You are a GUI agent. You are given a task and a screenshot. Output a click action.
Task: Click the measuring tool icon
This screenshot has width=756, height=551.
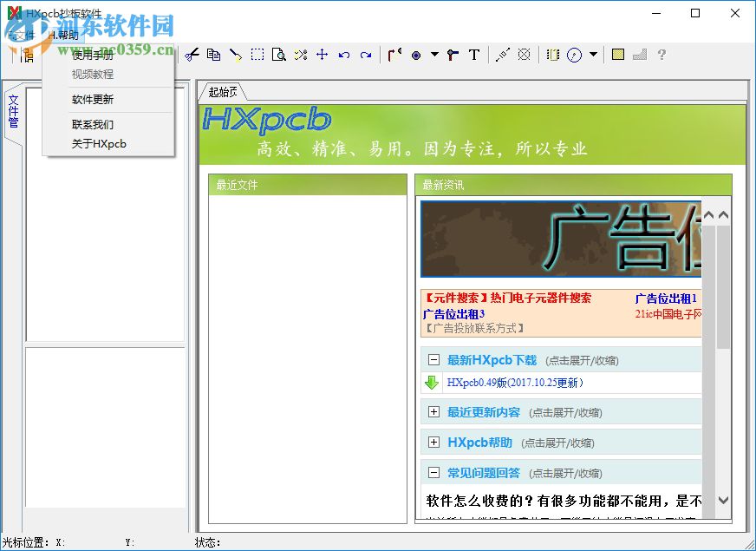503,54
